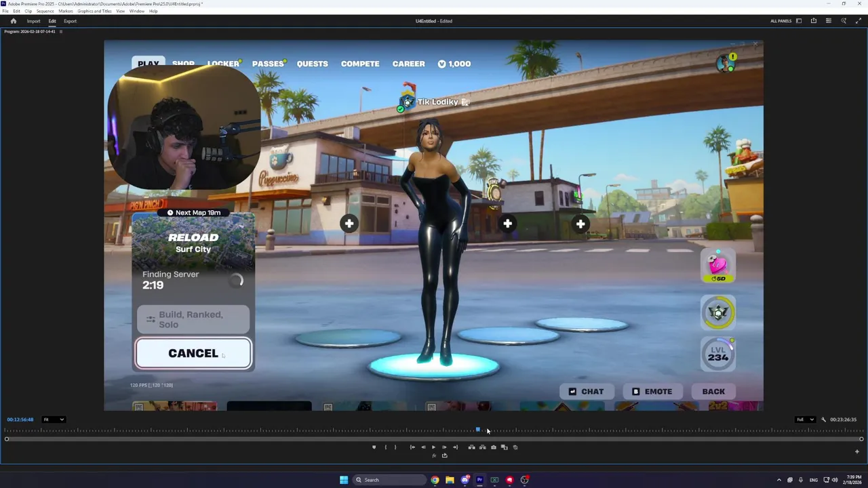Open the clock showing 7:39 PM

[x=854, y=480]
